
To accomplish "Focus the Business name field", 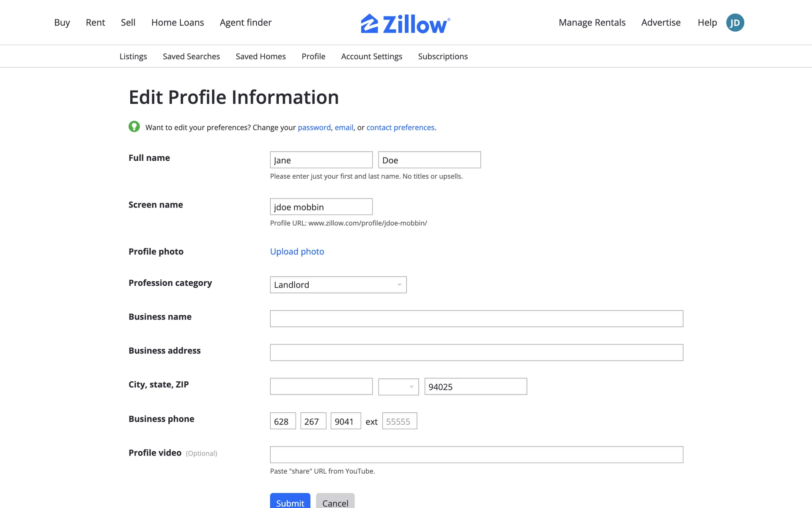I will [476, 319].
